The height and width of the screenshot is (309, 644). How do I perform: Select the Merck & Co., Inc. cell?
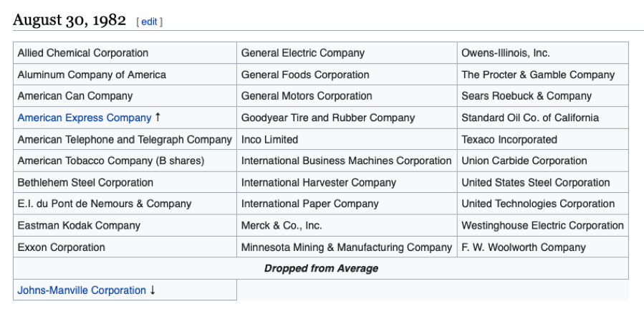pyautogui.click(x=282, y=225)
